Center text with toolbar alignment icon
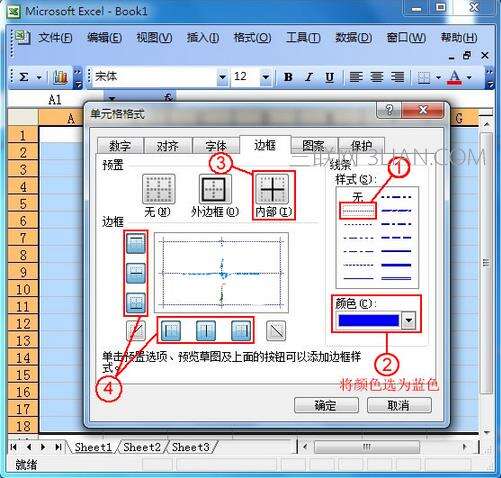The image size is (501, 478). pyautogui.click(x=377, y=77)
